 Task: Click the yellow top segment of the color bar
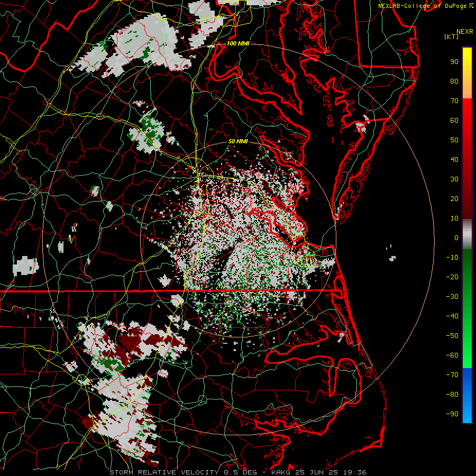(x=467, y=73)
